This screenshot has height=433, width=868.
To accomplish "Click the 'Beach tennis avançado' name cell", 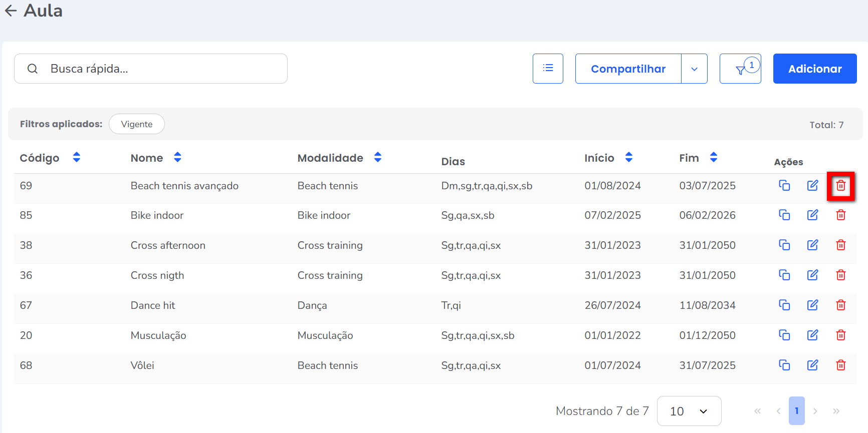I will (x=184, y=186).
